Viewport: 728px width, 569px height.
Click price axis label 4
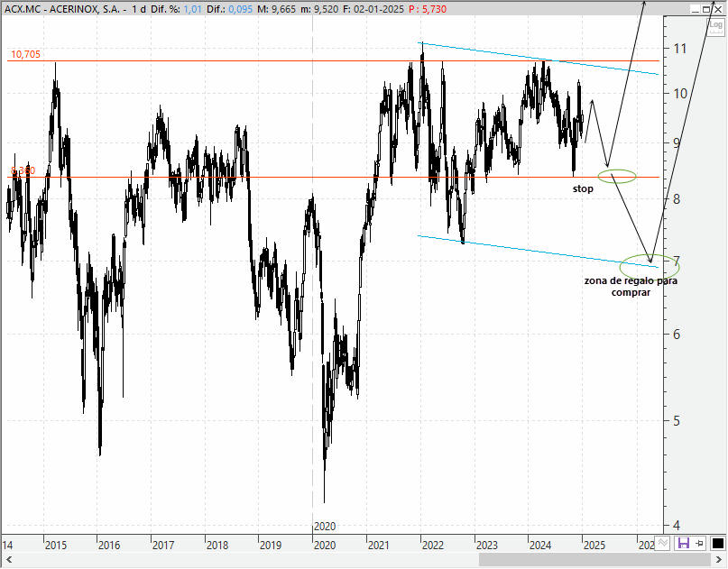tap(677, 526)
